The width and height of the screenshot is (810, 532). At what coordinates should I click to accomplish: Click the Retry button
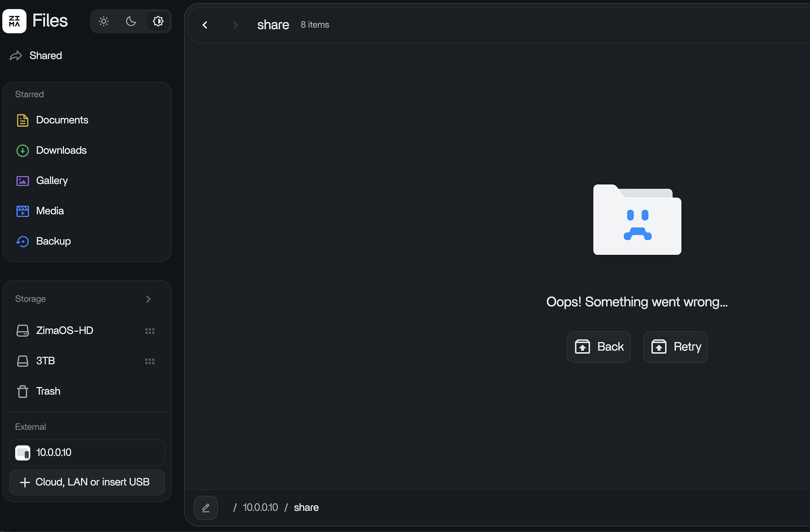pos(675,347)
